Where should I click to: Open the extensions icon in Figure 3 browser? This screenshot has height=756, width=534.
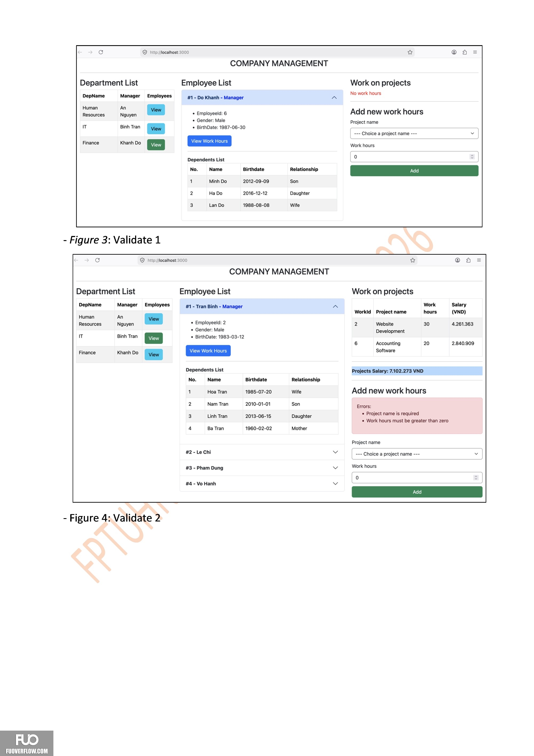coord(465,52)
